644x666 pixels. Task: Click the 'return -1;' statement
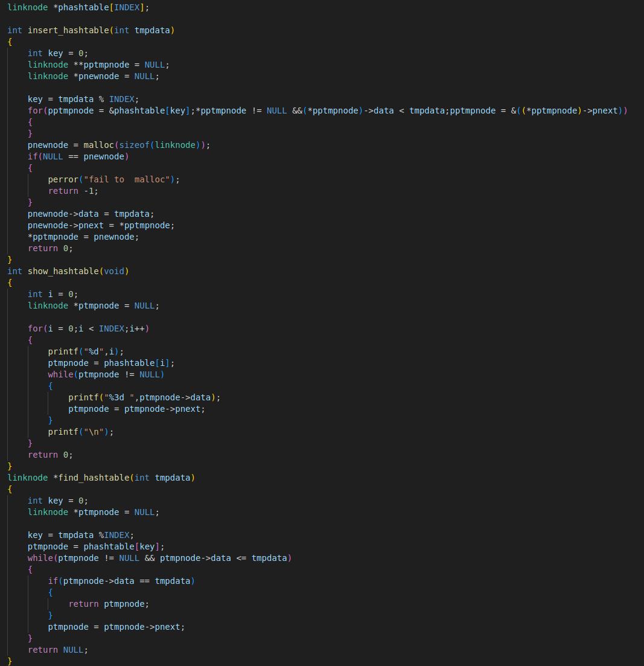[73, 191]
